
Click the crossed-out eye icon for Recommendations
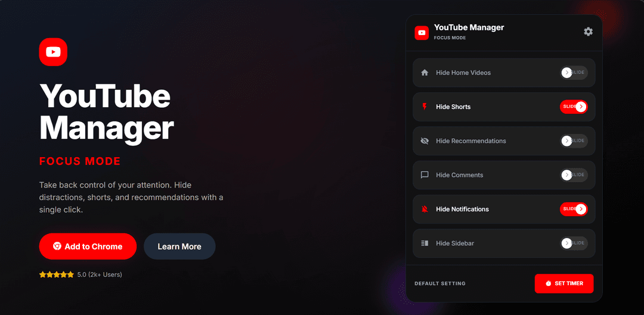tap(425, 141)
